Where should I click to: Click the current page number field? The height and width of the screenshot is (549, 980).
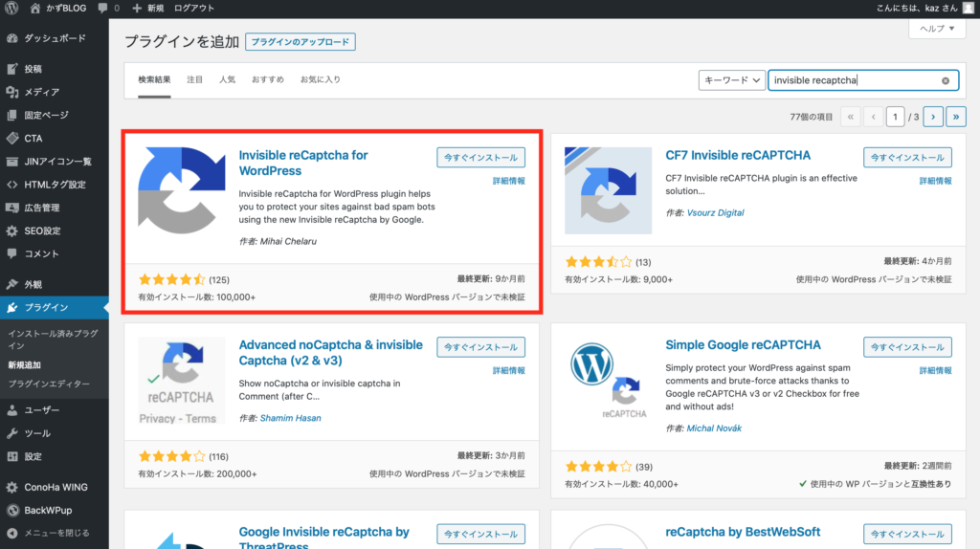coord(895,117)
